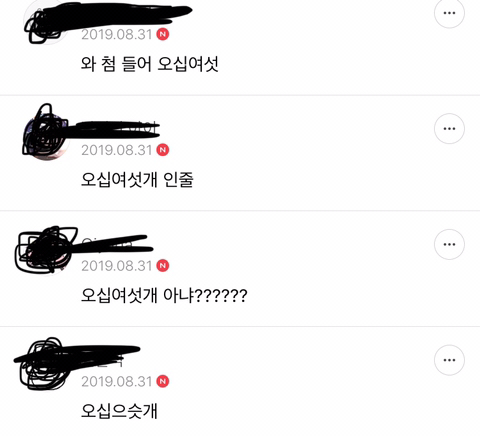Image resolution: width=480 pixels, height=436 pixels.
Task: Open more options for '오십으슷개' comment
Action: coord(449,360)
